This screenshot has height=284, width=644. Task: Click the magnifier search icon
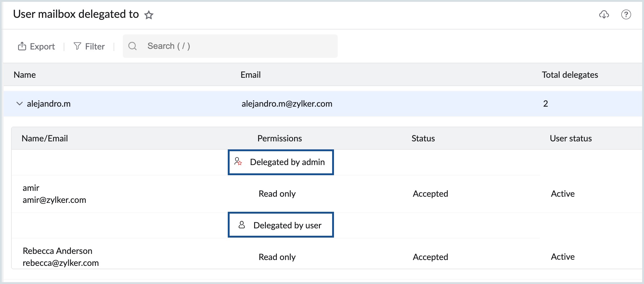tap(132, 46)
